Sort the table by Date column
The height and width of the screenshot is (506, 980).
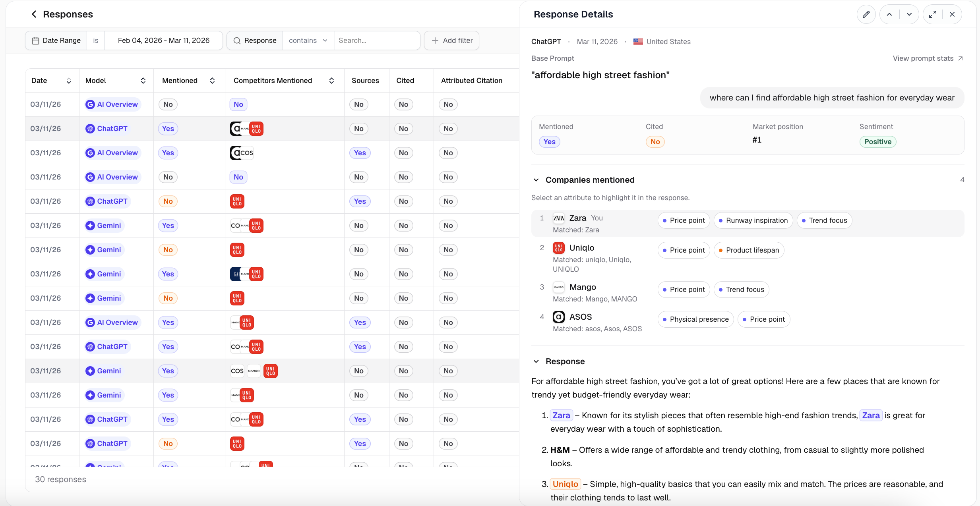point(69,81)
